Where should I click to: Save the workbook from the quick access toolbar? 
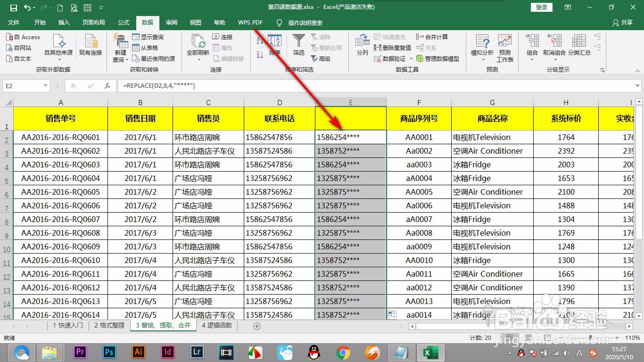point(13,8)
